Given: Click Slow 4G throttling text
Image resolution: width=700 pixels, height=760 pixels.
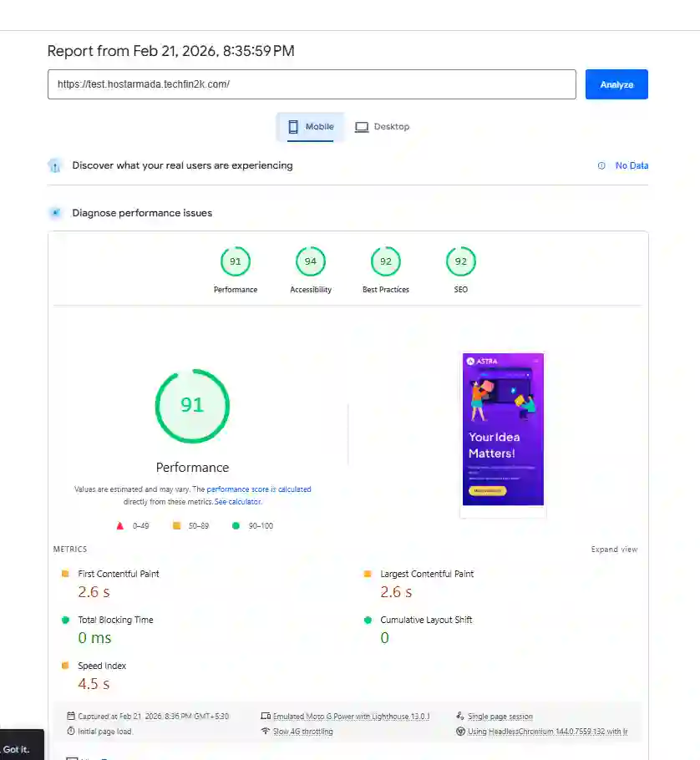Looking at the screenshot, I should click(303, 732).
